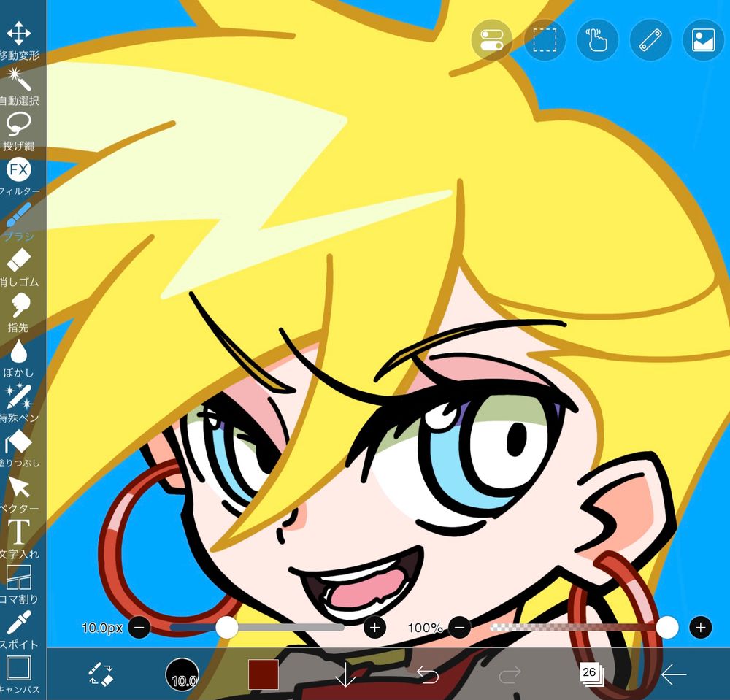Click the opacity slider handle
This screenshot has height=700, width=730.
click(x=667, y=628)
